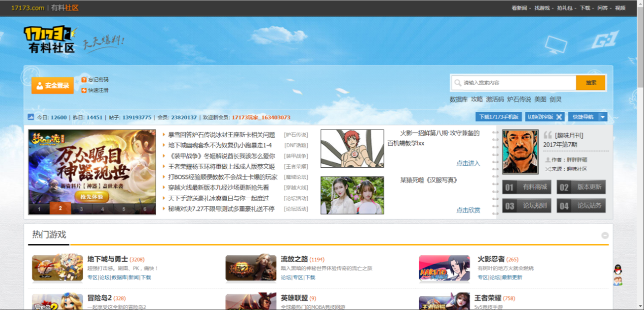Click the 17173 有料社区 logo
644x310 pixels.
[50, 40]
